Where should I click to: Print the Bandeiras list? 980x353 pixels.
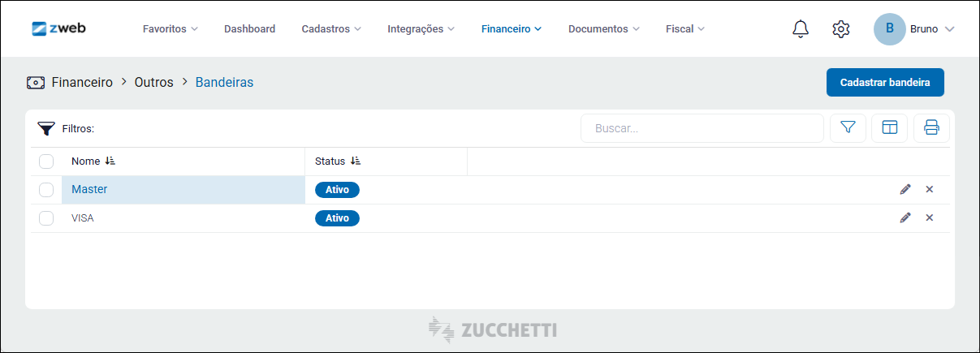pos(931,128)
